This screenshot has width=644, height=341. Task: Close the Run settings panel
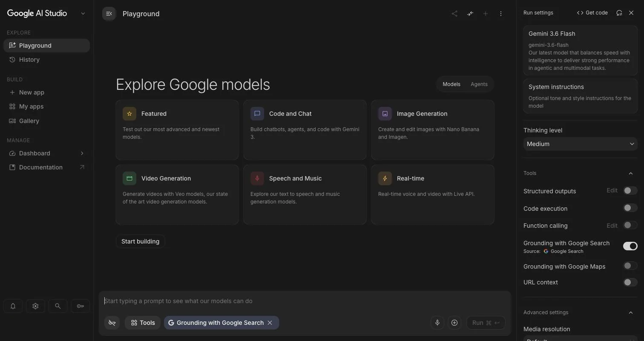point(631,13)
